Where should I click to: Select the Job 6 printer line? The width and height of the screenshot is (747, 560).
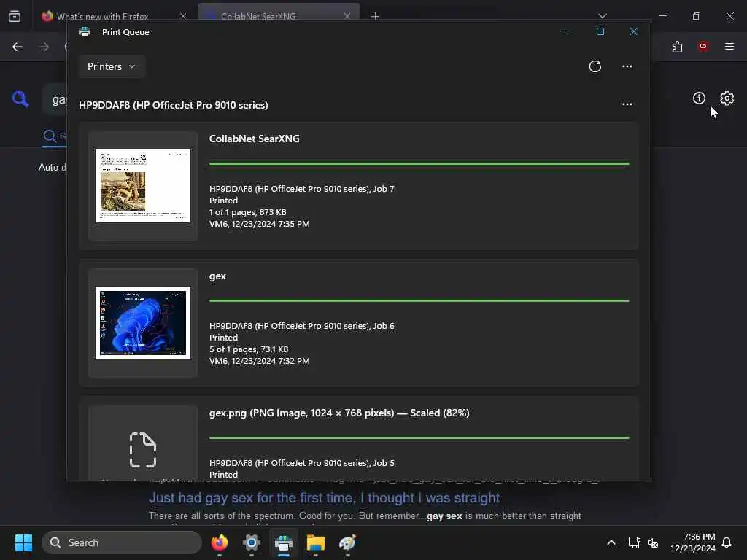point(302,326)
